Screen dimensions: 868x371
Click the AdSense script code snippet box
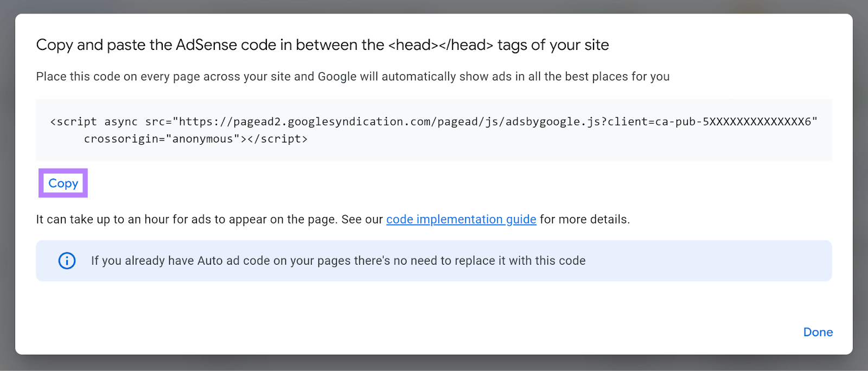coord(434,130)
